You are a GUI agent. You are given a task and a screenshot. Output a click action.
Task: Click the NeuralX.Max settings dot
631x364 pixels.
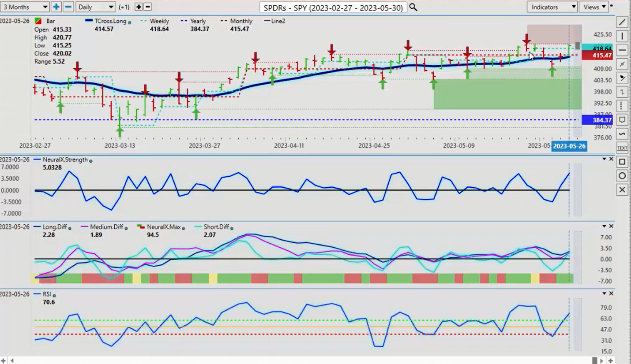pos(184,228)
